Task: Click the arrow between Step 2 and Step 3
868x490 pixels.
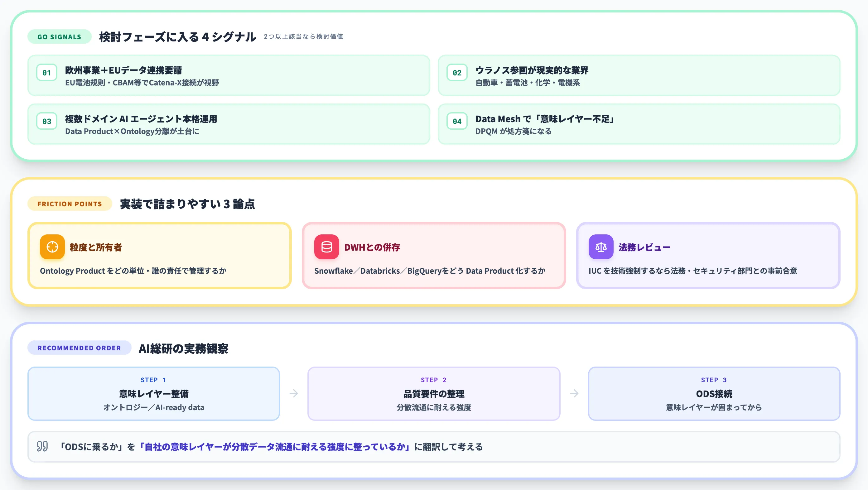Action: tap(574, 393)
